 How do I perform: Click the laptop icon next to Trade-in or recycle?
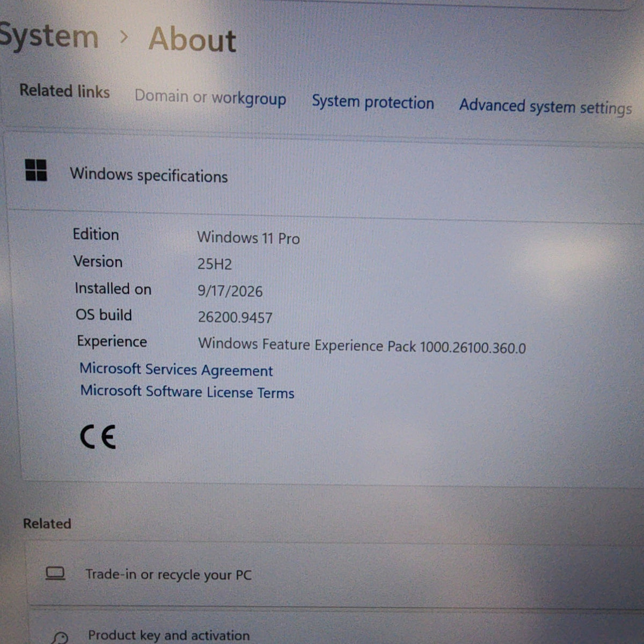point(55,574)
